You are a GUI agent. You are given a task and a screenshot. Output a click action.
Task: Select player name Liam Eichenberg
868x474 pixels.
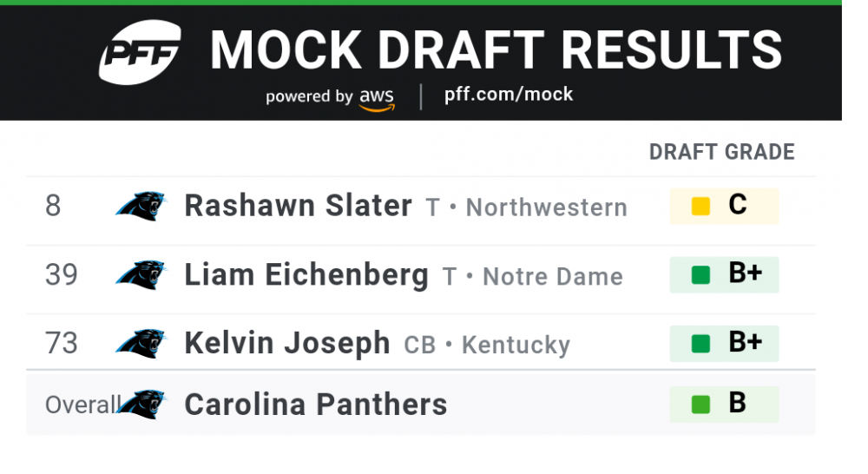click(306, 275)
